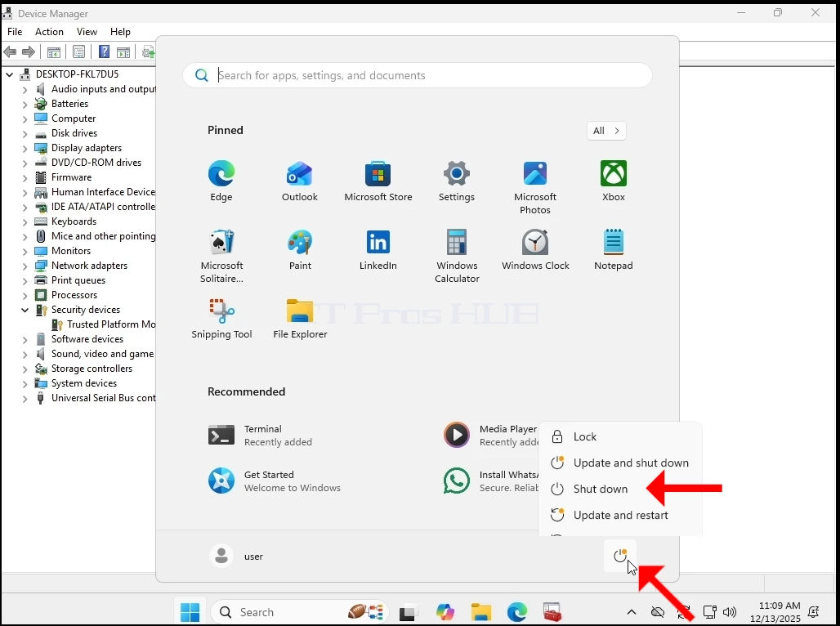Click the Windows Start button on taskbar
840x626 pixels.
(190, 611)
